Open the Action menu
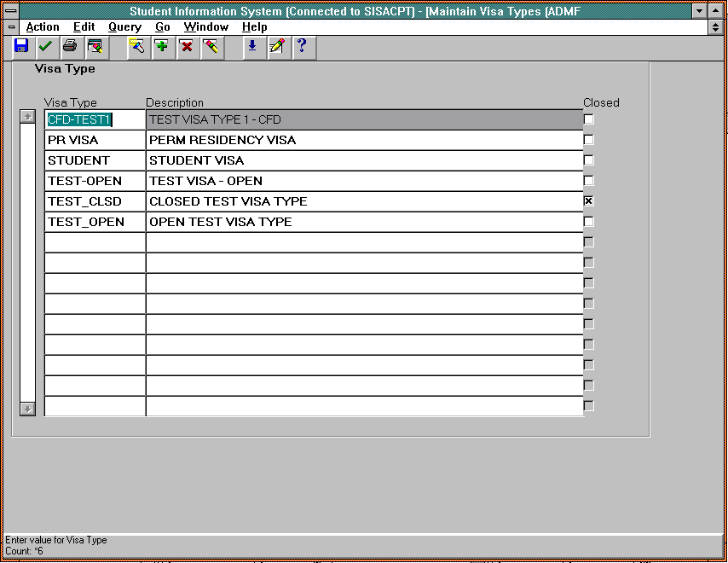 point(43,27)
